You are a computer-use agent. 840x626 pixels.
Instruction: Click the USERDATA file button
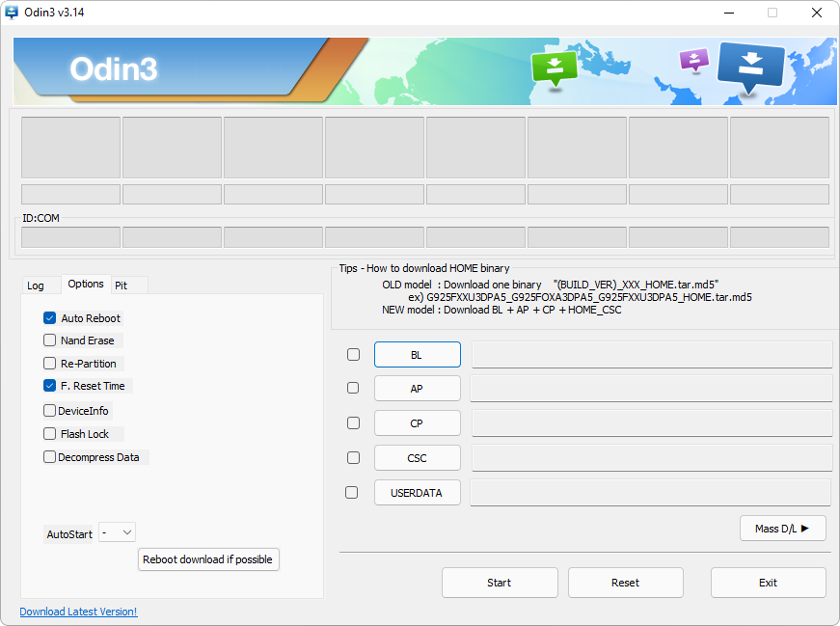418,493
